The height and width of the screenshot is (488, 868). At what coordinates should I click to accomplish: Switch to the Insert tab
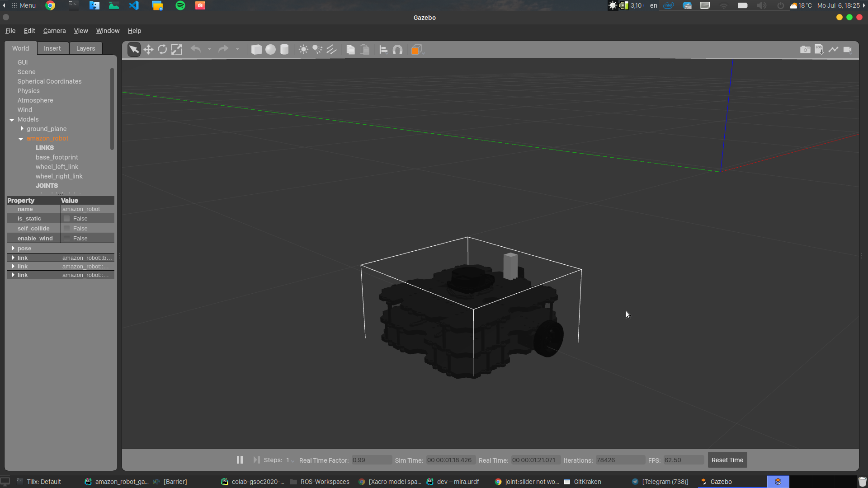click(x=52, y=48)
